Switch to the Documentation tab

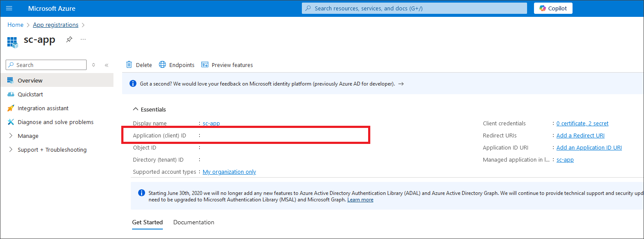click(x=194, y=222)
